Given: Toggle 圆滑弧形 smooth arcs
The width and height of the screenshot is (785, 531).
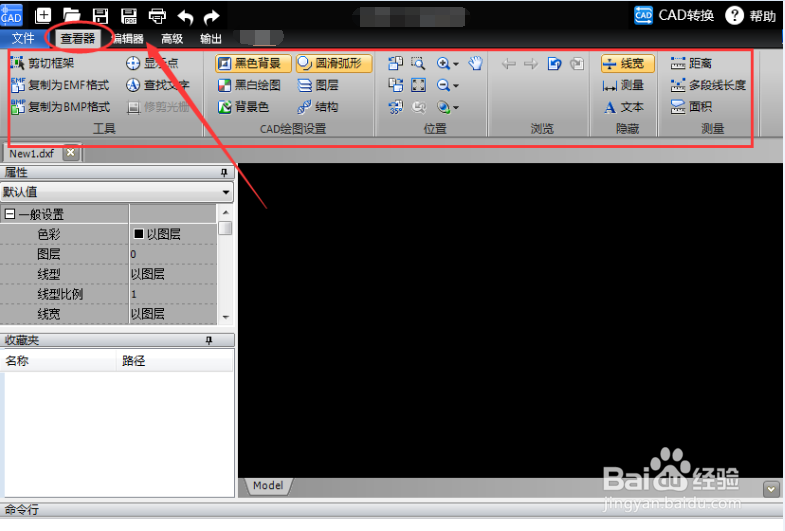Looking at the screenshot, I should pyautogui.click(x=334, y=64).
